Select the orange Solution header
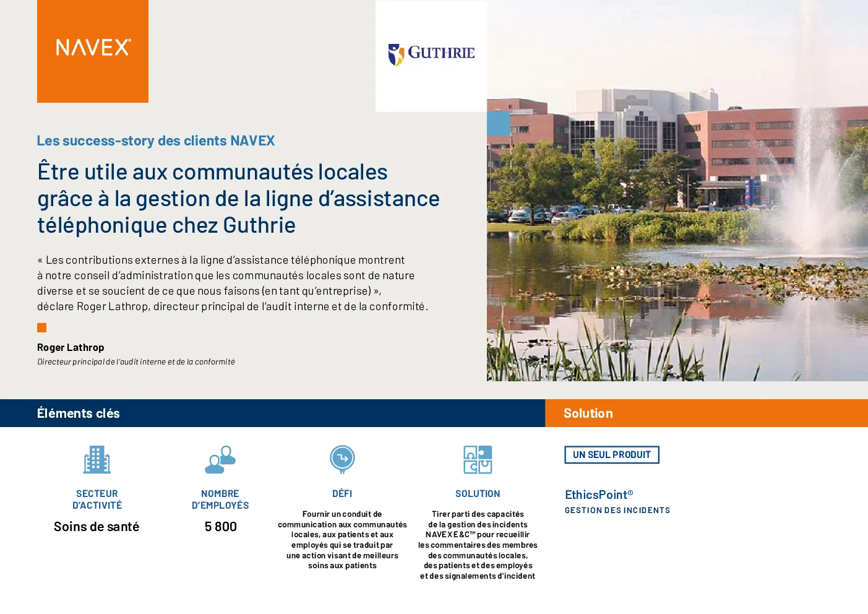The width and height of the screenshot is (868, 614). (x=707, y=413)
